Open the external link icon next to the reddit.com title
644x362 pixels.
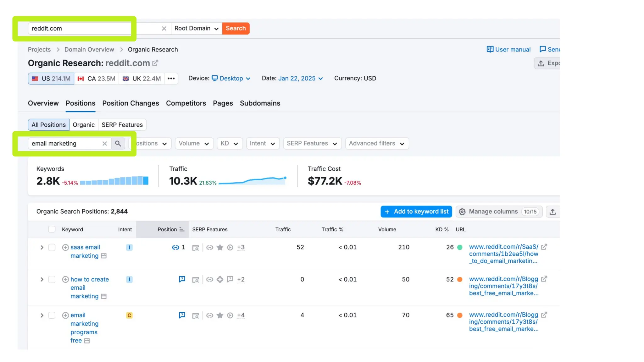155,63
